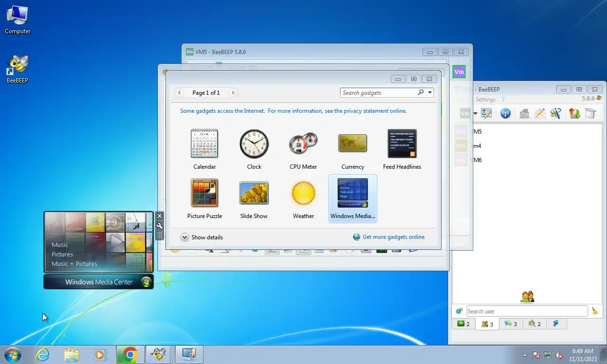The width and height of the screenshot is (607, 364).
Task: Close the Media Center desktop gadget
Action: (159, 216)
